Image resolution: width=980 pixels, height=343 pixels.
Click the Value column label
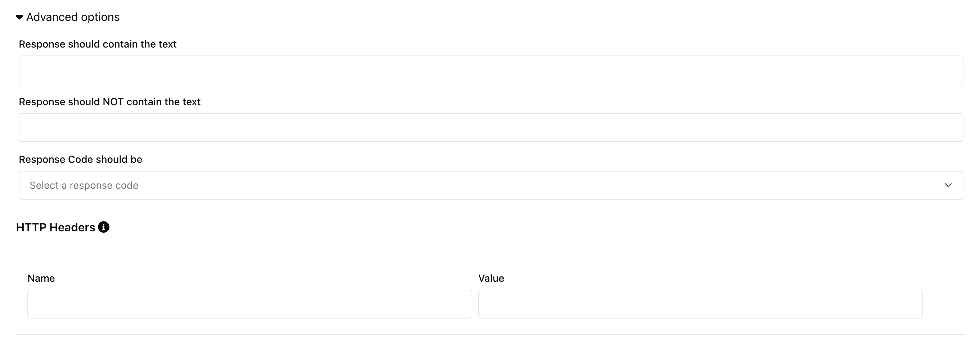coord(491,278)
